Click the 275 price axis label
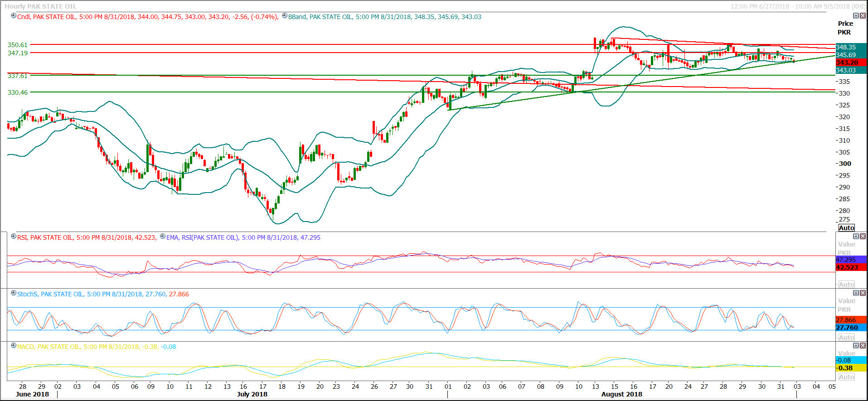 [844, 219]
